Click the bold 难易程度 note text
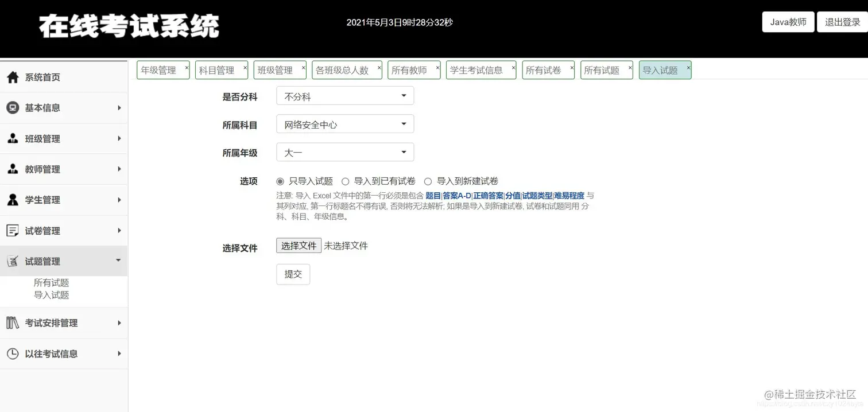 pos(569,196)
